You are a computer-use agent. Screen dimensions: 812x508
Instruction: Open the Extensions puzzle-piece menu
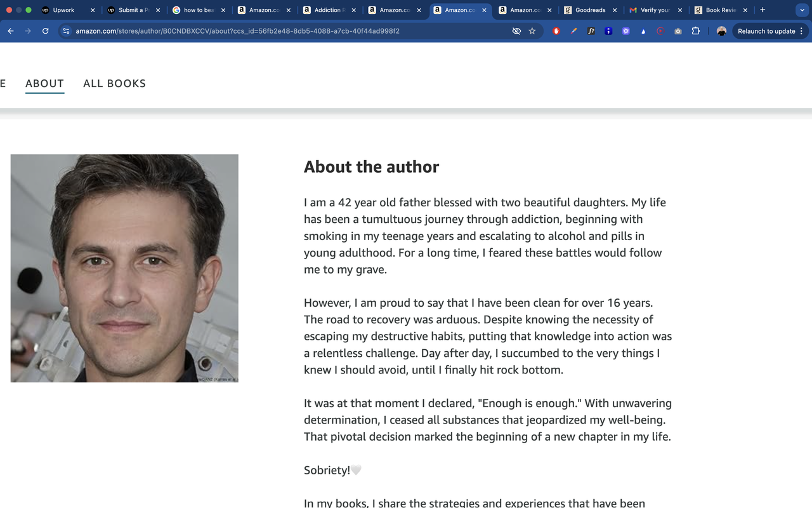pos(695,30)
